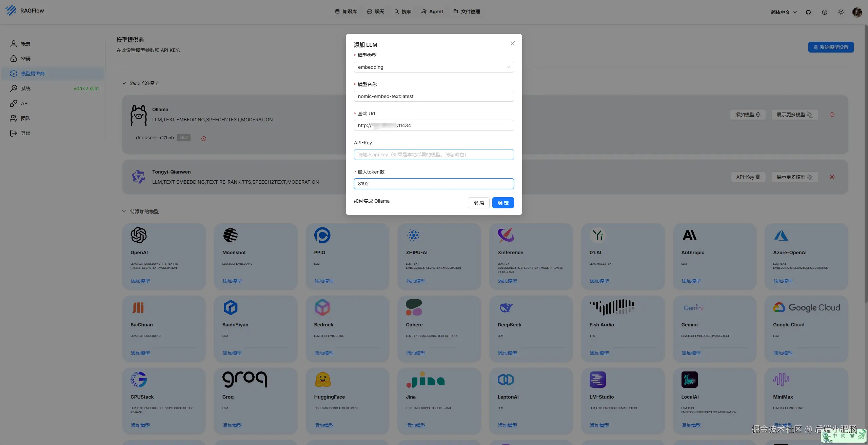This screenshot has height=445, width=868.
Task: Delete the Tongyi-Qianwen provider
Action: (832, 177)
